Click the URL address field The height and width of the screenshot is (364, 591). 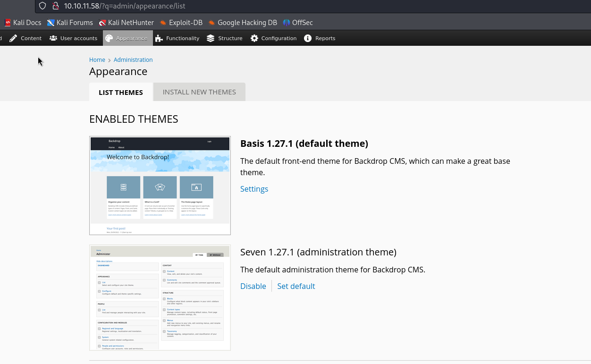point(283,6)
